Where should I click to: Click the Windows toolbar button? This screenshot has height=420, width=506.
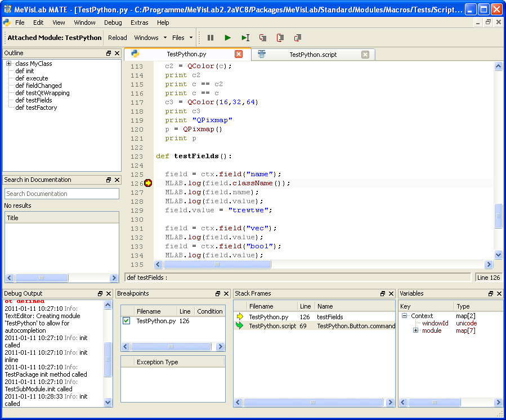coord(146,38)
